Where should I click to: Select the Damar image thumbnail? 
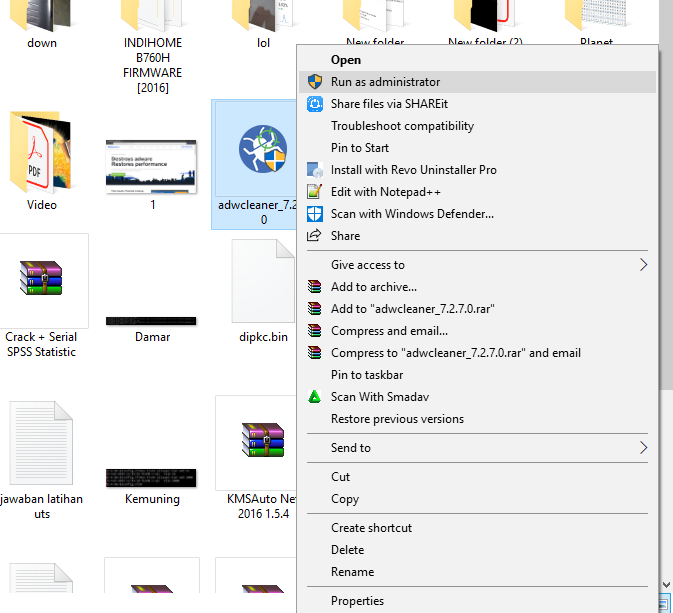point(151,321)
